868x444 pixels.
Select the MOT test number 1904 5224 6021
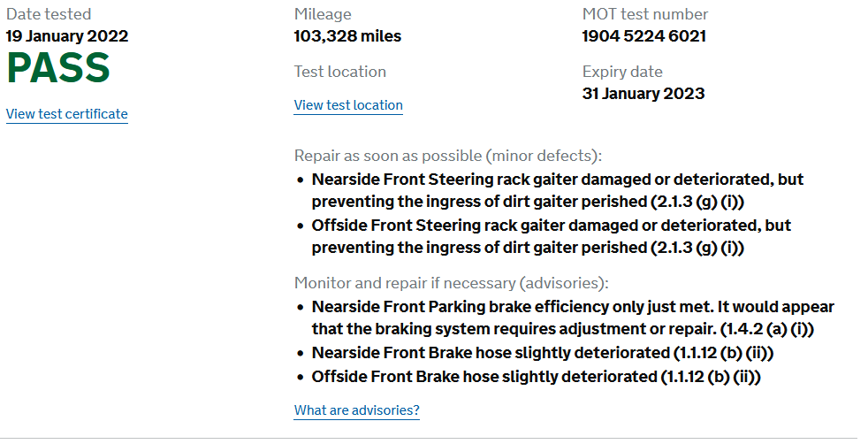[643, 36]
